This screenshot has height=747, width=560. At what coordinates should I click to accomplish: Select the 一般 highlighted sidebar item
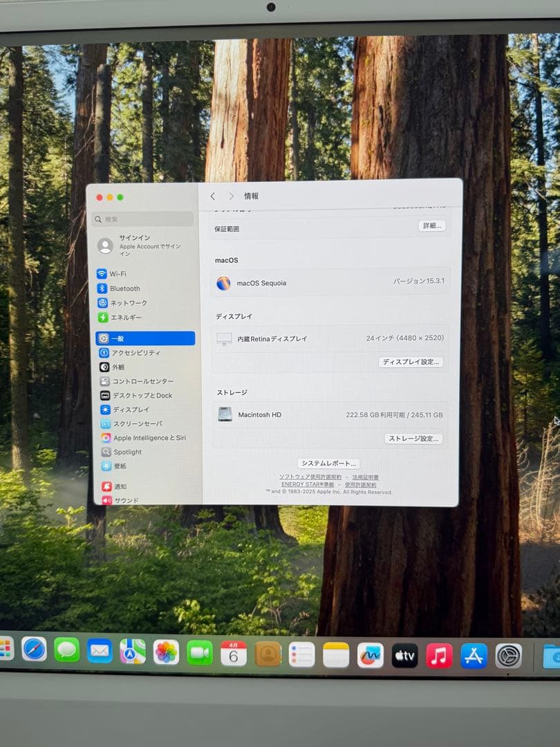pos(115,338)
